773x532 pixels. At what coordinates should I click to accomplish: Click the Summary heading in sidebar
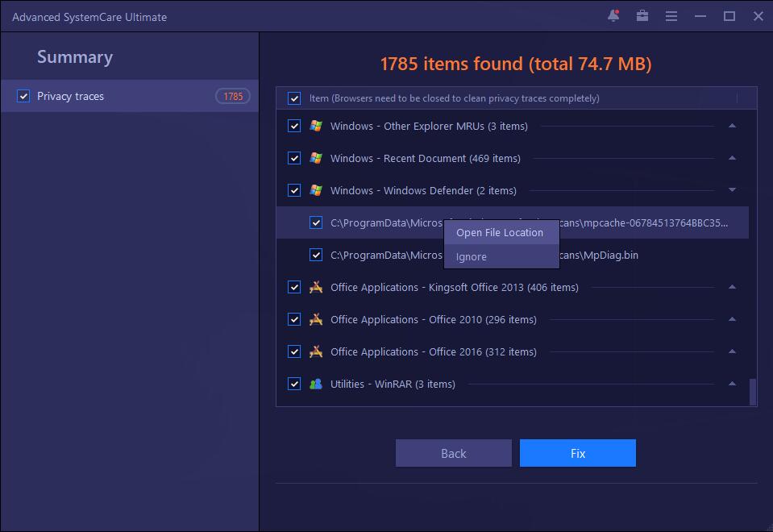(75, 57)
